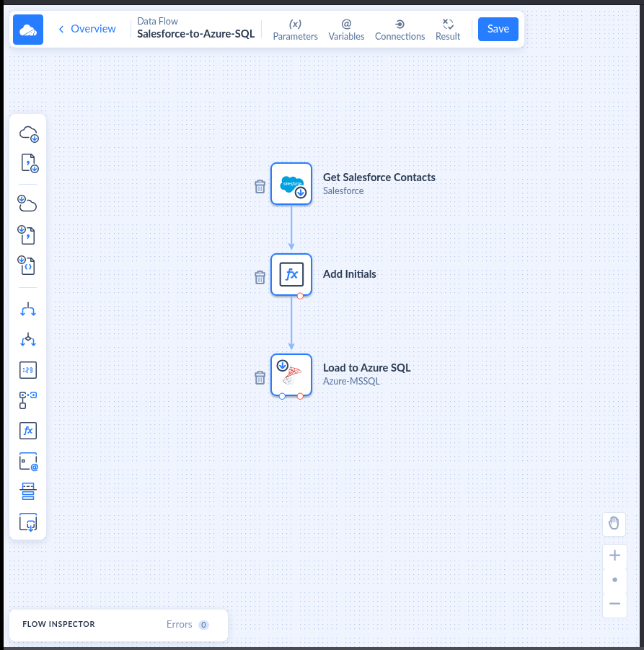Select the Get Salesforce Contacts node

coord(291,184)
